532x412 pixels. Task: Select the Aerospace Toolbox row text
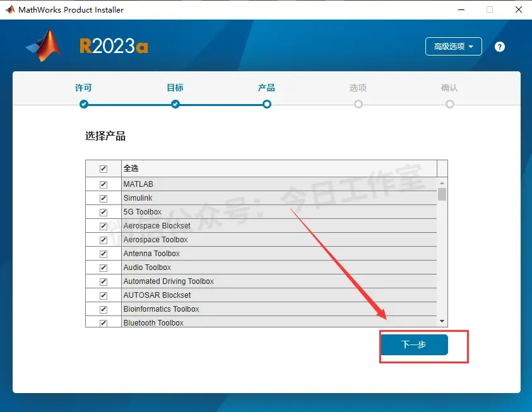155,240
